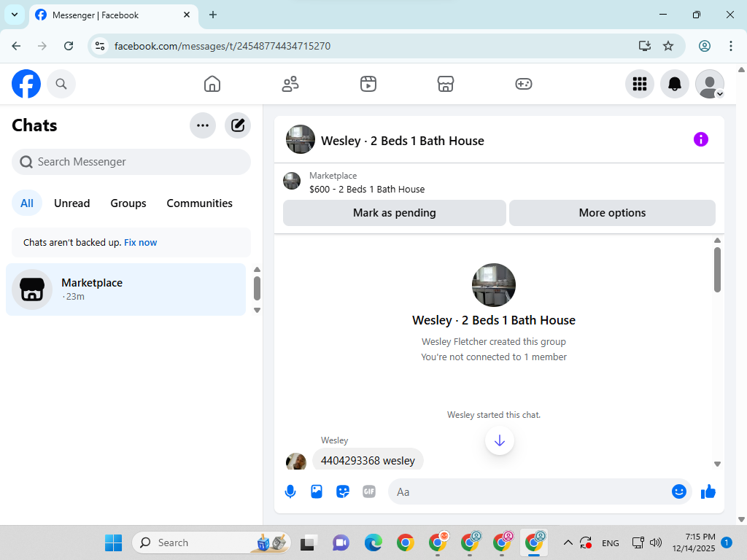Click Mark as pending button
Image resolution: width=747 pixels, height=560 pixels.
tap(395, 213)
